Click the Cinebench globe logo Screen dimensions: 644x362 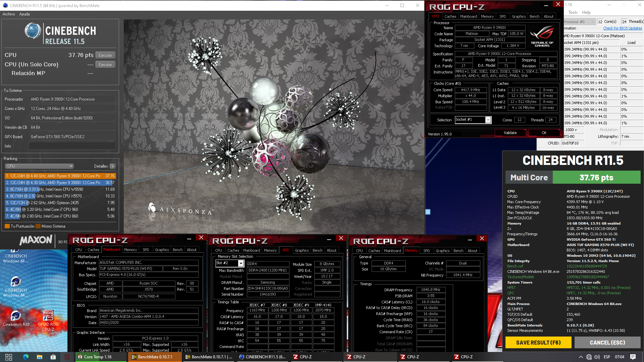(x=33, y=31)
